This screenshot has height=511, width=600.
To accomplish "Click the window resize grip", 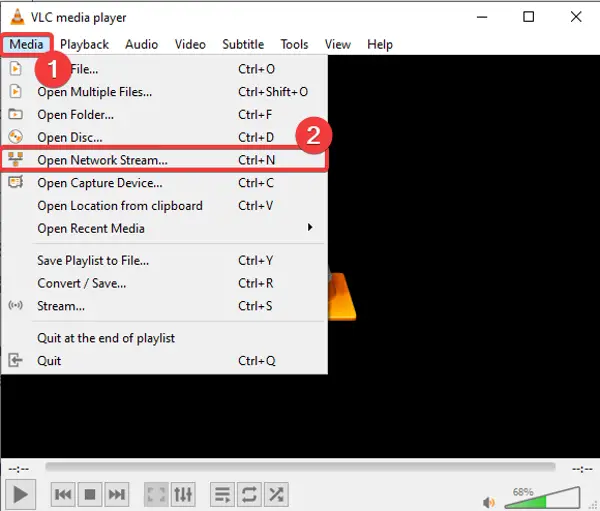I will 594,506.
